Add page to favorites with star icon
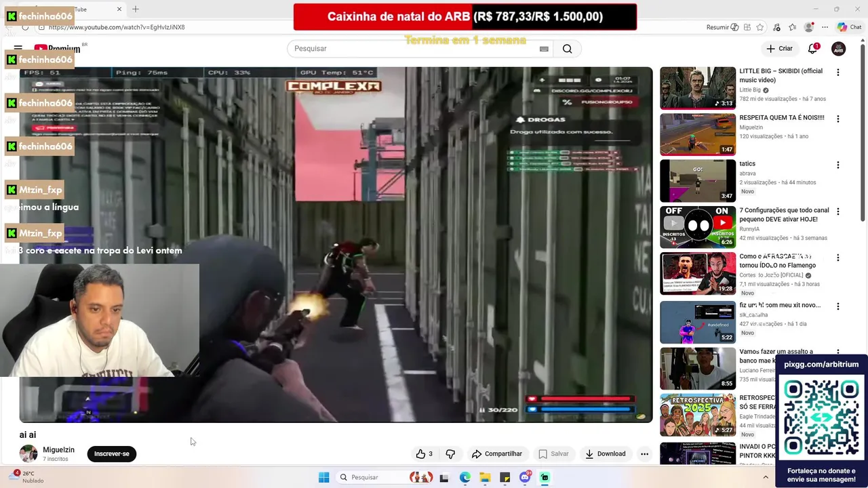The image size is (868, 488). tap(760, 27)
